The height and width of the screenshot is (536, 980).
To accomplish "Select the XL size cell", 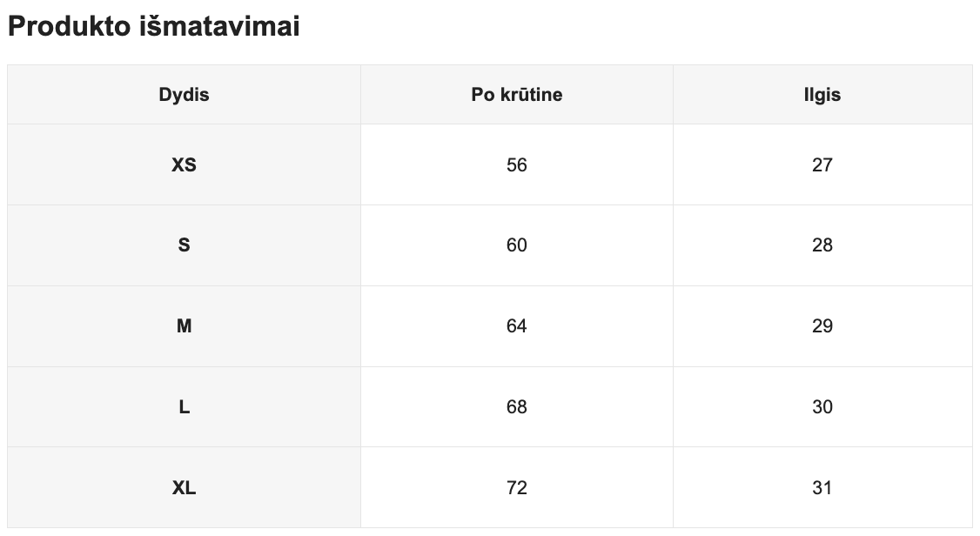I will pos(184,488).
